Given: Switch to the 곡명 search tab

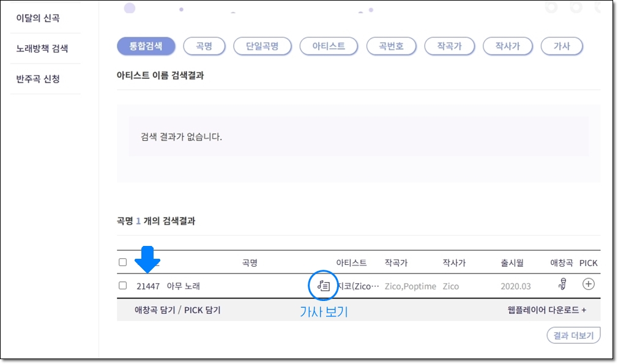Looking at the screenshot, I should tap(204, 46).
